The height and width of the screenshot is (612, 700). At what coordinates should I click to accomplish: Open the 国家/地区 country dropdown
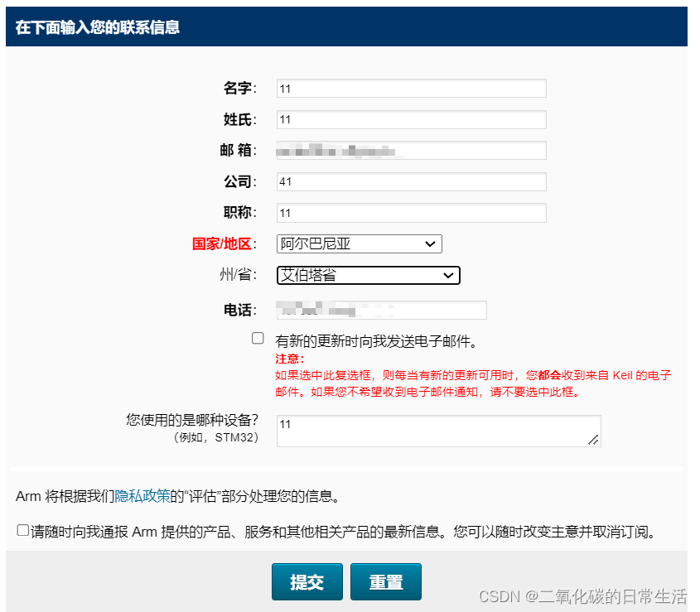[x=360, y=243]
